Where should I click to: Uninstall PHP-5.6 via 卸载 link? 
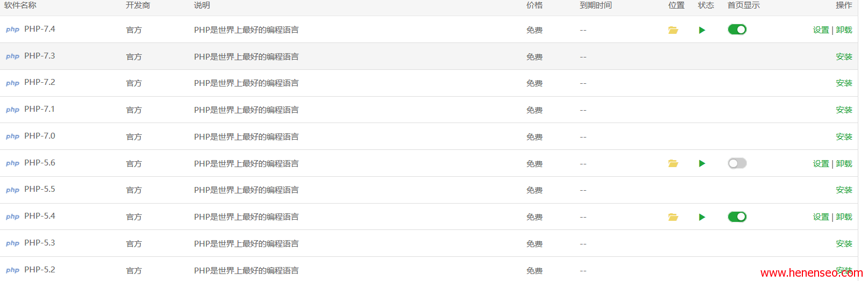844,164
